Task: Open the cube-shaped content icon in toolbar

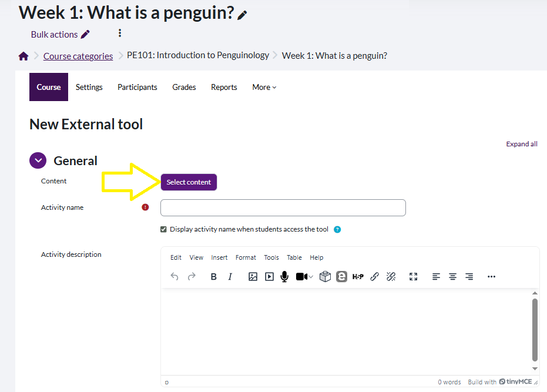Action: pyautogui.click(x=325, y=277)
